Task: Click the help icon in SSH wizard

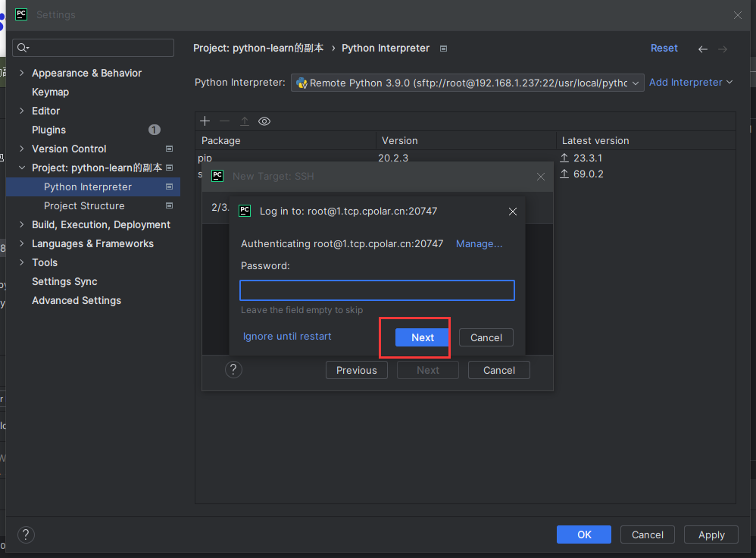Action: (234, 369)
